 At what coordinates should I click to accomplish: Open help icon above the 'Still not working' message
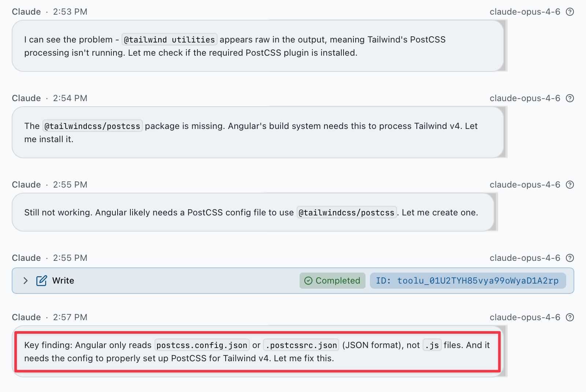pos(570,185)
